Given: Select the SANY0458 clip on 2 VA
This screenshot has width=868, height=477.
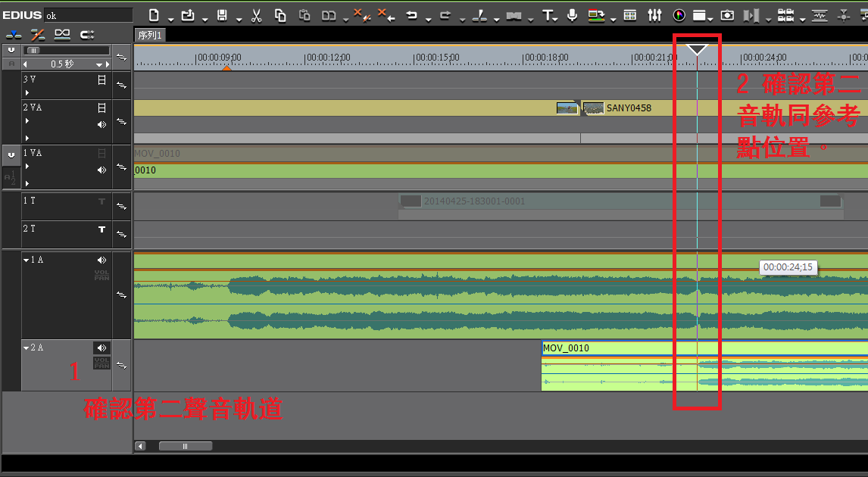Looking at the screenshot, I should (627, 108).
